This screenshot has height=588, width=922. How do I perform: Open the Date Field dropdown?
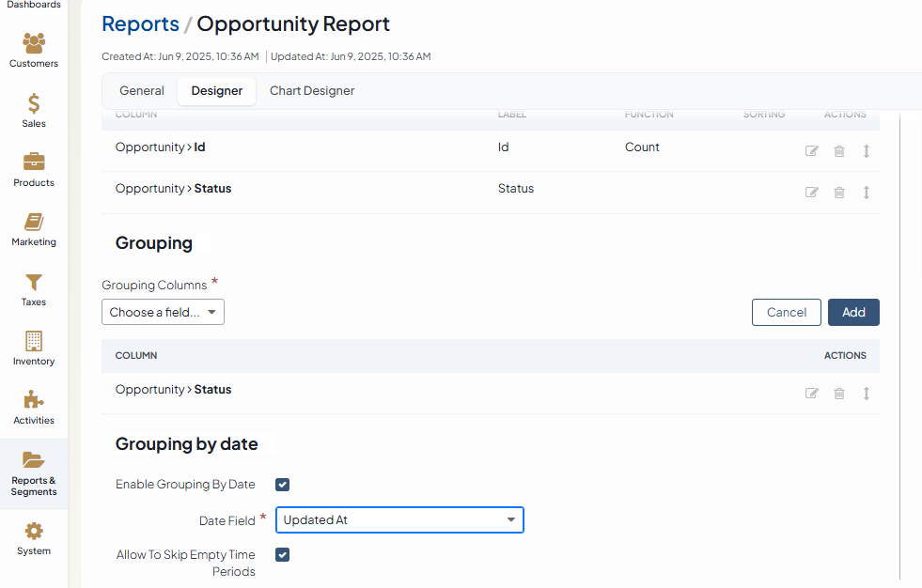[399, 519]
